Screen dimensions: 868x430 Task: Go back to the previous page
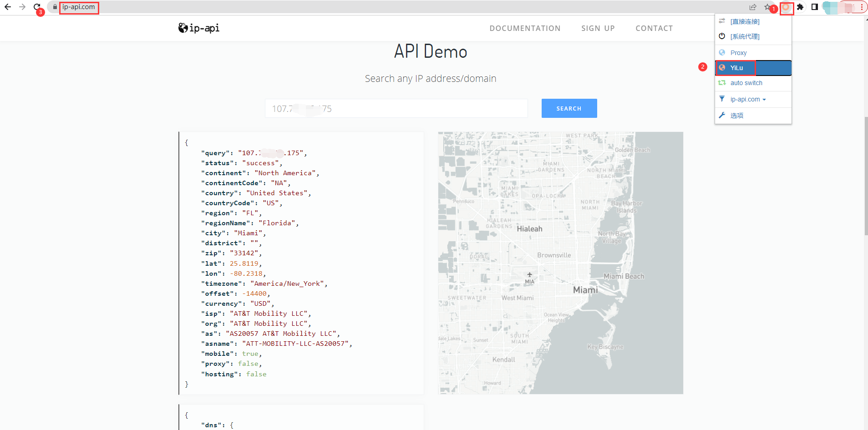click(8, 7)
